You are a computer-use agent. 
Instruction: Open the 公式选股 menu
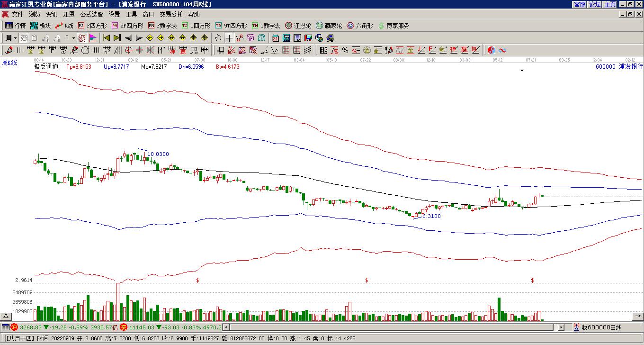point(91,14)
